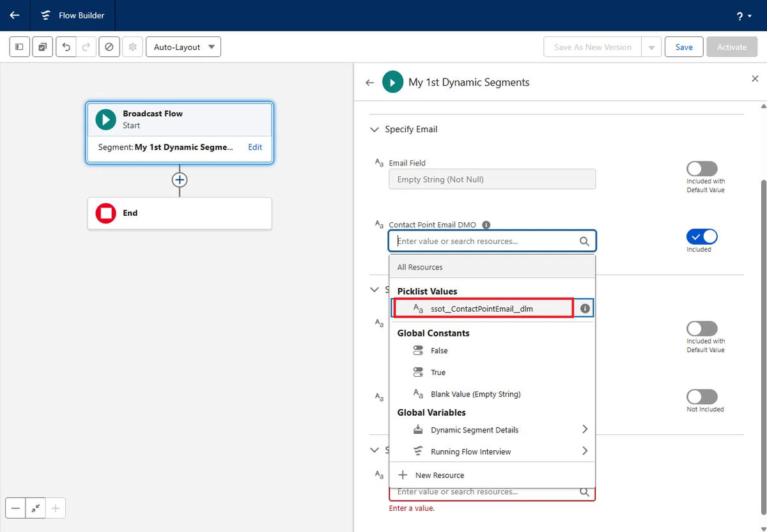Click info icon next to ssot__ContactPointEmail__dlm

coord(584,308)
